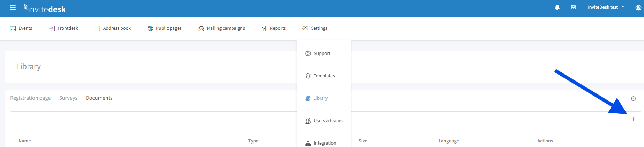
Task: Sort by the Name column header
Action: [x=25, y=141]
